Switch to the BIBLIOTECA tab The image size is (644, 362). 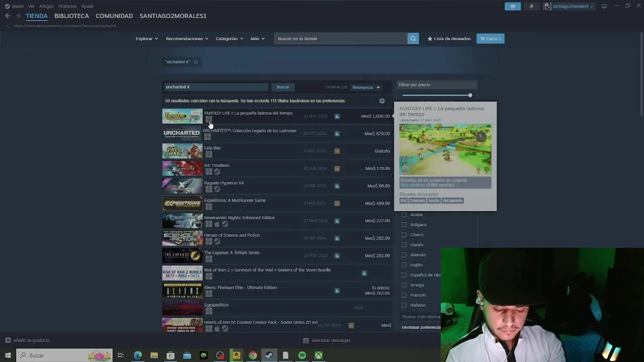71,16
